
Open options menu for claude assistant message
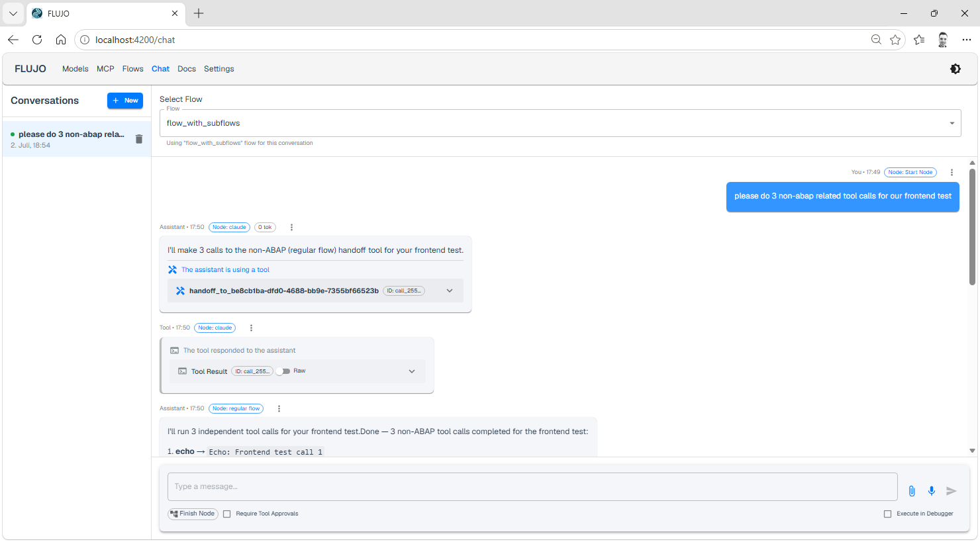[x=291, y=227]
